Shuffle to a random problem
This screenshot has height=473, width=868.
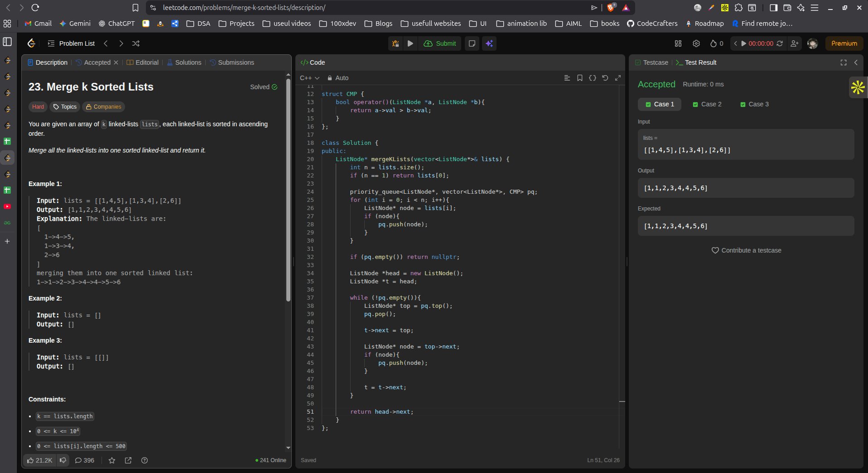pyautogui.click(x=136, y=43)
